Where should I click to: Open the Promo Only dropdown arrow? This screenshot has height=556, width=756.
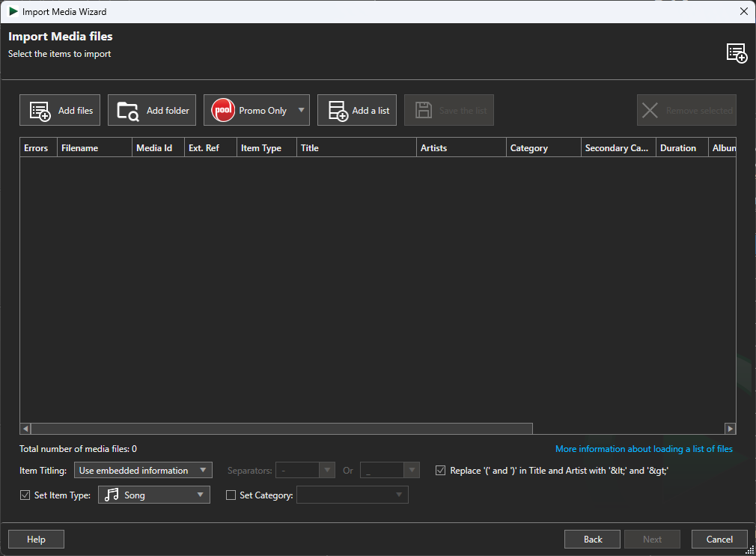click(x=302, y=110)
